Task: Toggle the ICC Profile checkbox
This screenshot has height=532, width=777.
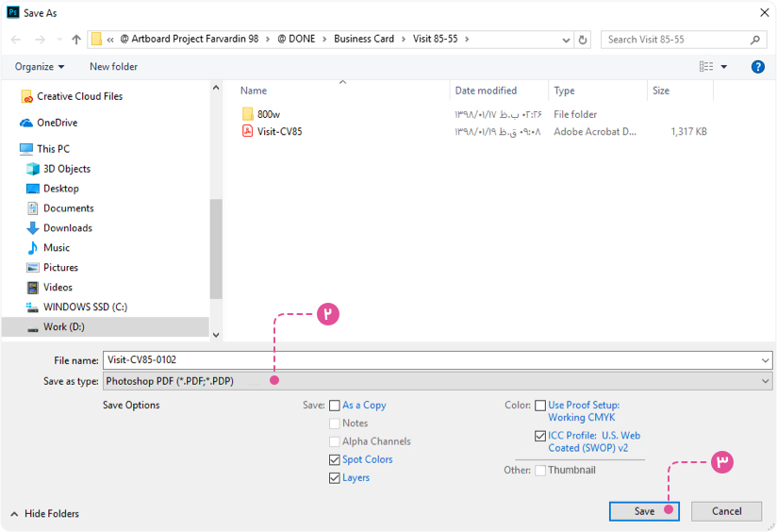Action: (540, 436)
